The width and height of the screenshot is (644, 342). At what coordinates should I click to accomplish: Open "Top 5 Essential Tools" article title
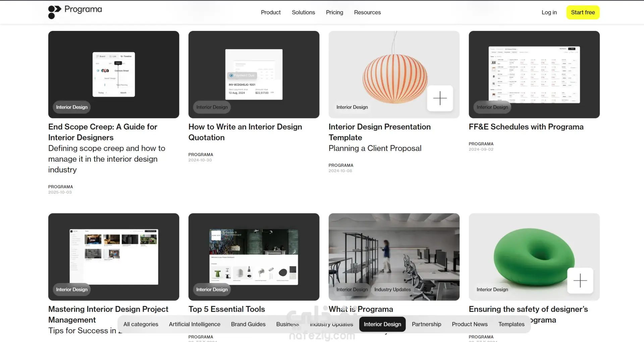tap(227, 309)
